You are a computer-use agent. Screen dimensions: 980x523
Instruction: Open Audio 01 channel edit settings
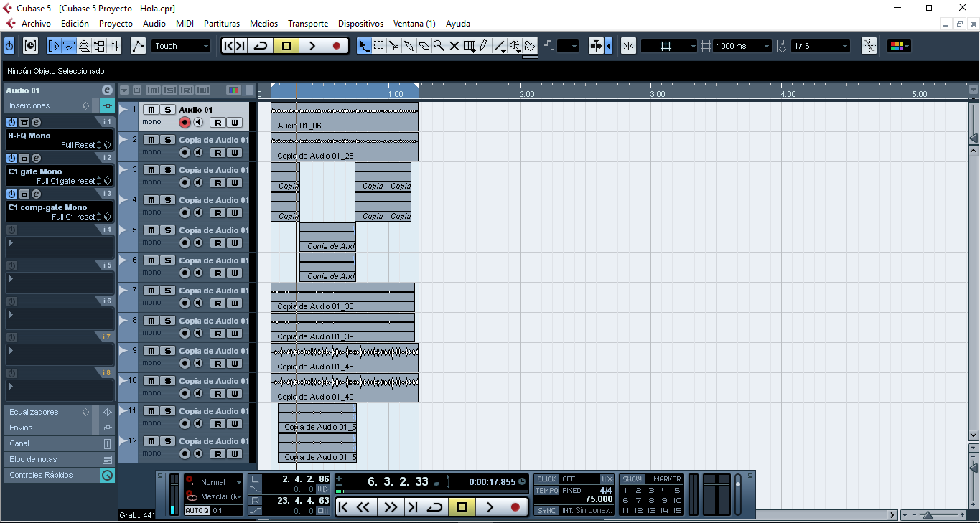pyautogui.click(x=107, y=90)
